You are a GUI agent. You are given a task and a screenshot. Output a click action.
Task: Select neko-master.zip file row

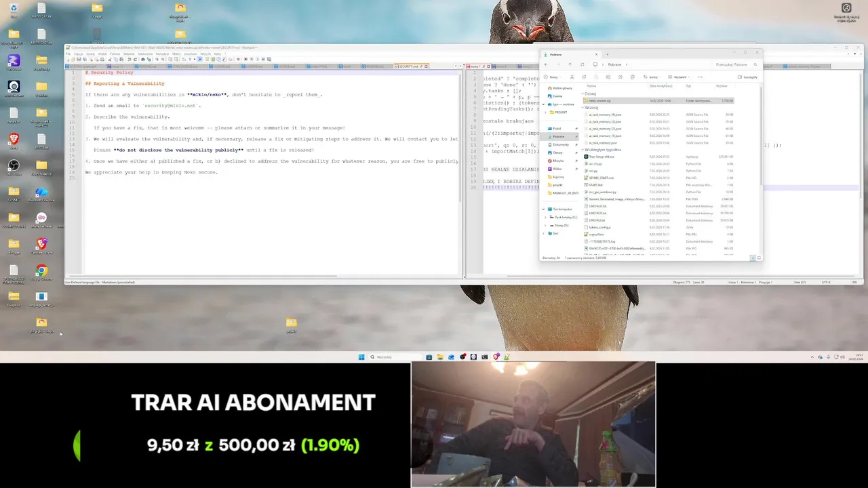(658, 100)
